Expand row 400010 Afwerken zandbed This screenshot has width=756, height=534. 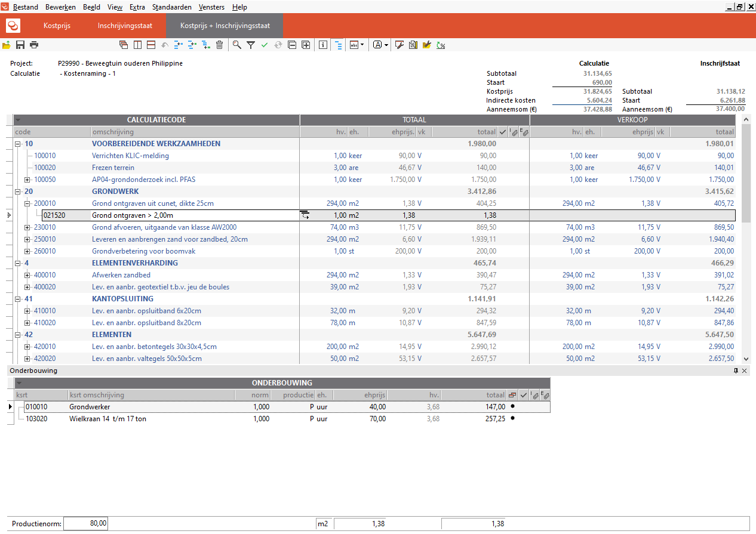pos(27,275)
